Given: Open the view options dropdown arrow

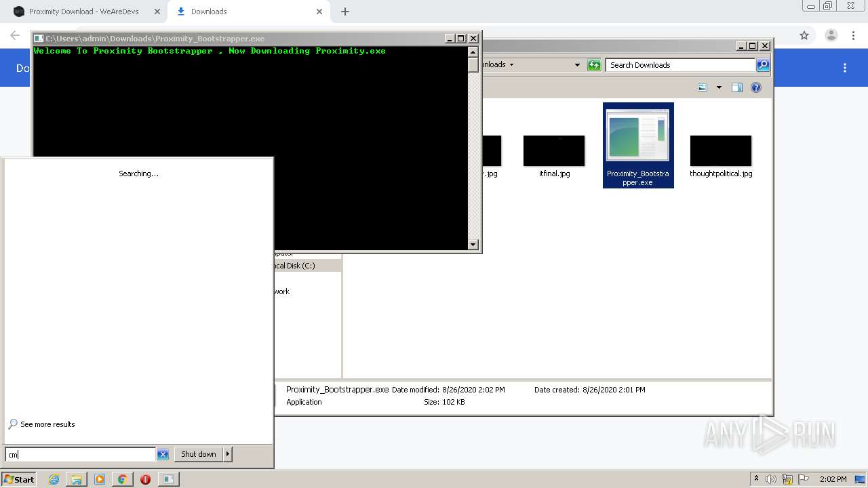Looking at the screenshot, I should (x=719, y=87).
